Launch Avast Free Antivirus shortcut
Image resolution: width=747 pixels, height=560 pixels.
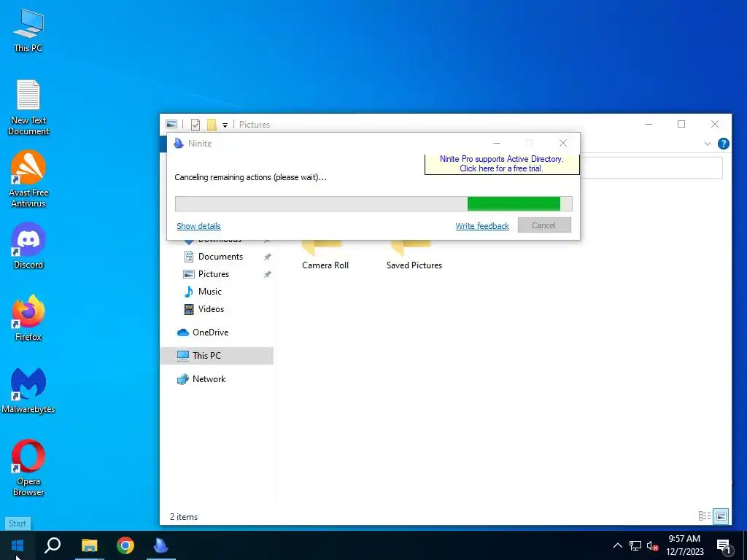28,179
